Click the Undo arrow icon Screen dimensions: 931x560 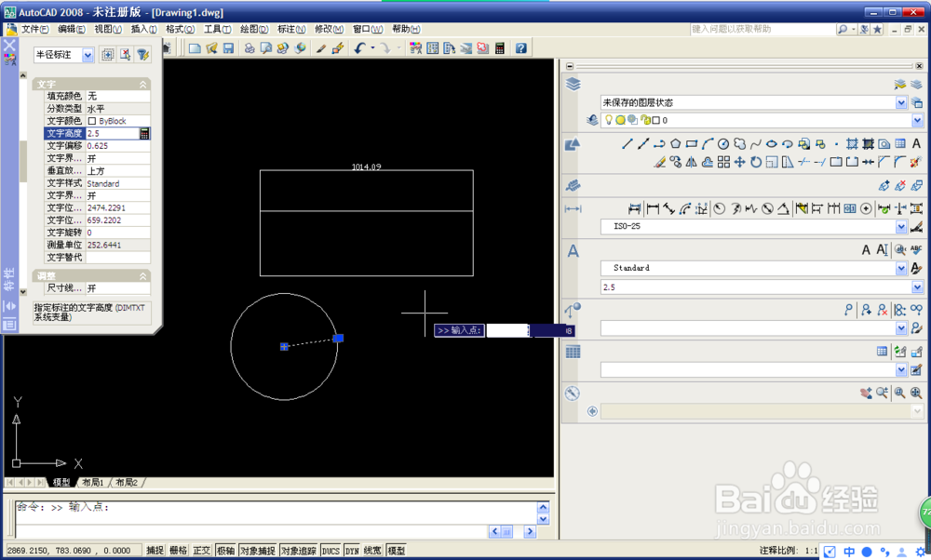coord(359,48)
